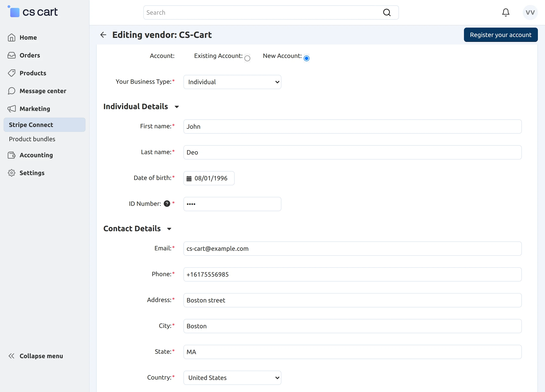Screen dimensions: 545x392
Task: Open the VV user avatar menu
Action: [530, 12]
